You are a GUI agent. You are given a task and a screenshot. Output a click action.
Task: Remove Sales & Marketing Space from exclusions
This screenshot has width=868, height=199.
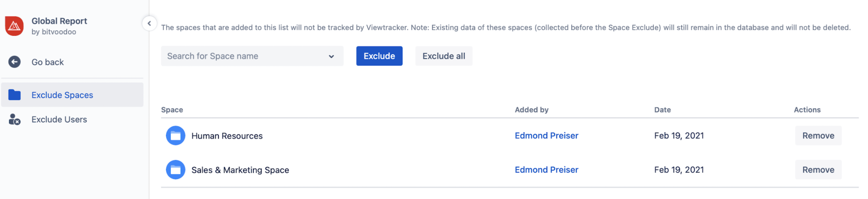(x=818, y=170)
